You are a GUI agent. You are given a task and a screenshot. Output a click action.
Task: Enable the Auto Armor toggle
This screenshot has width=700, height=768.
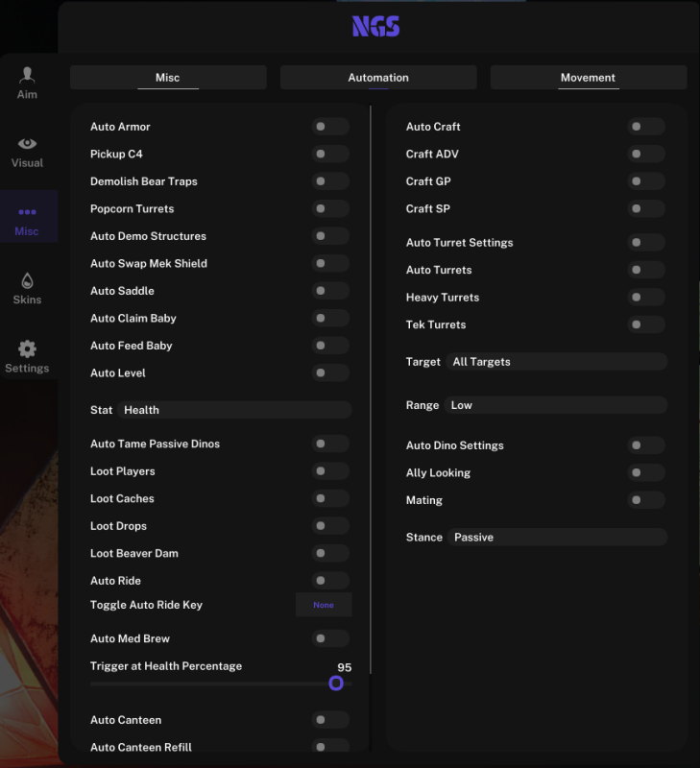[330, 127]
